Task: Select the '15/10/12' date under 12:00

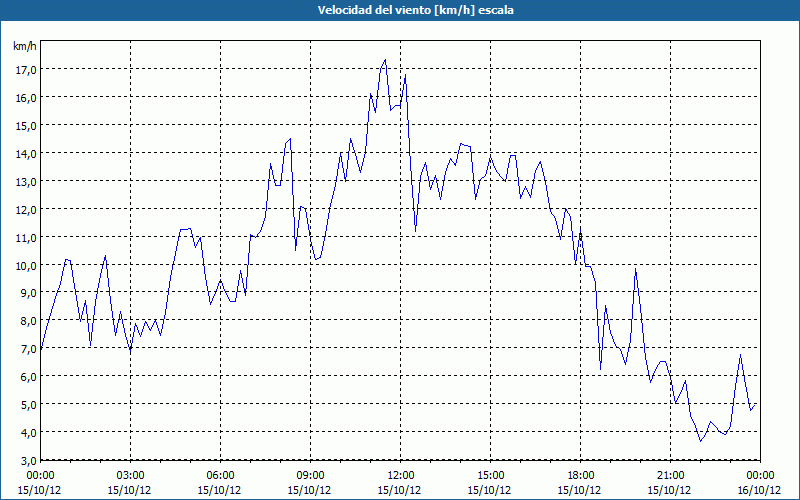Action: (399, 490)
